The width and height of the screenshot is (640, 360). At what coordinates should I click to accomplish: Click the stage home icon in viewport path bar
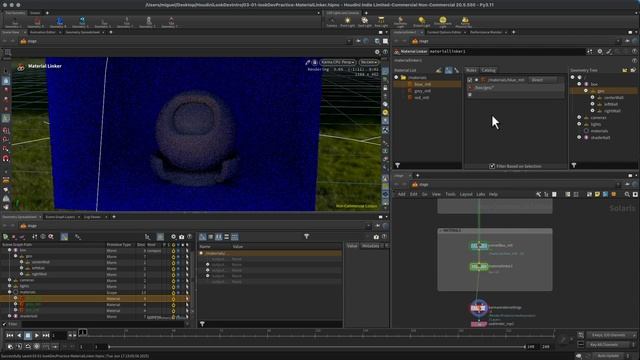click(x=23, y=41)
